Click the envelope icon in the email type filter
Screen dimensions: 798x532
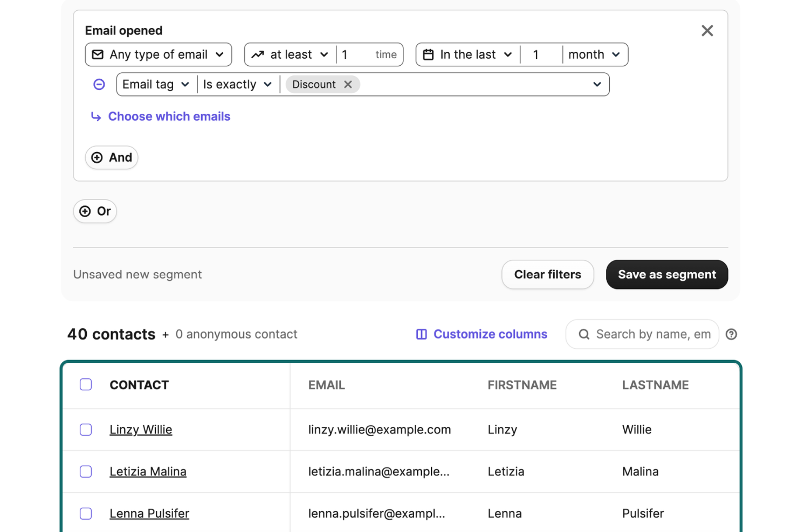(98, 54)
